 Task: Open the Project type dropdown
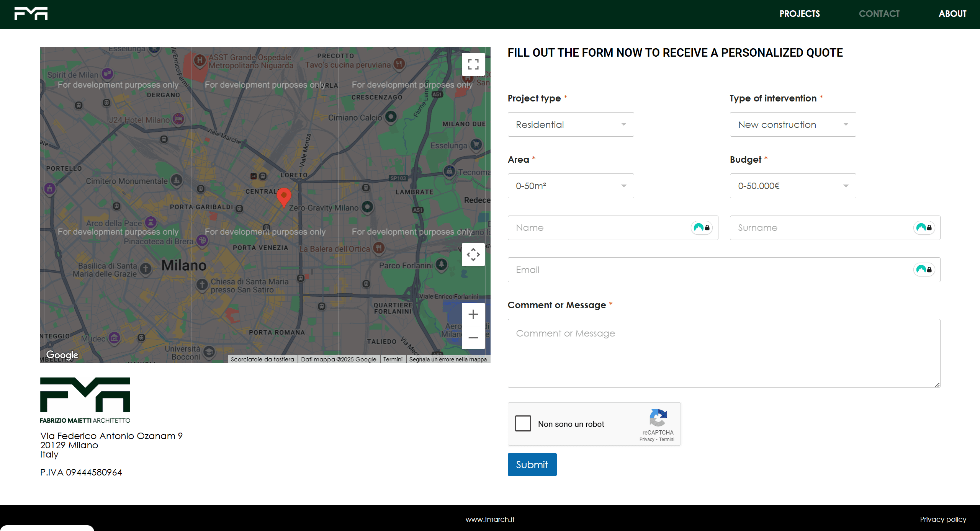click(x=571, y=124)
